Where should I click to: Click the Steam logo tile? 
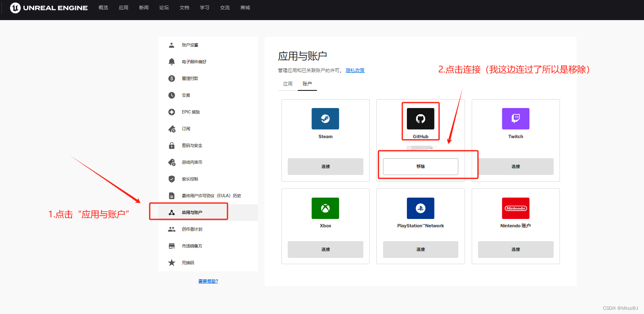tap(325, 118)
